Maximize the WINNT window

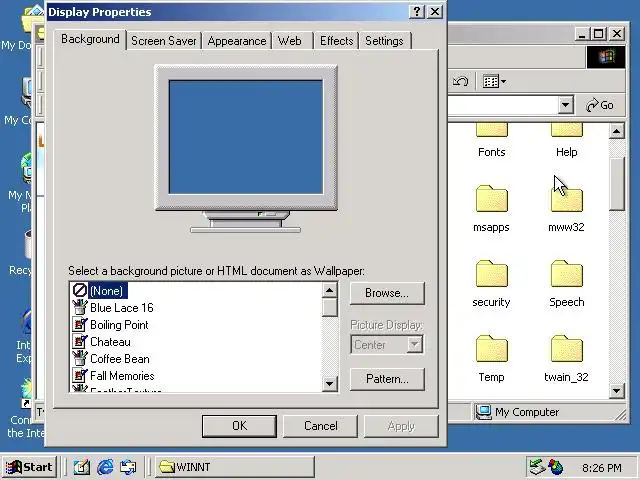[598, 33]
